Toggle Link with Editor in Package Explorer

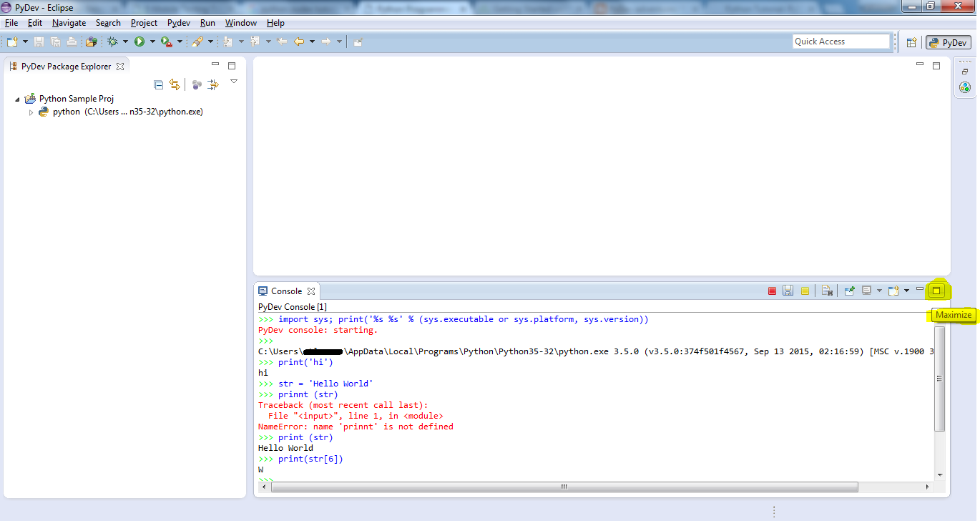[175, 85]
